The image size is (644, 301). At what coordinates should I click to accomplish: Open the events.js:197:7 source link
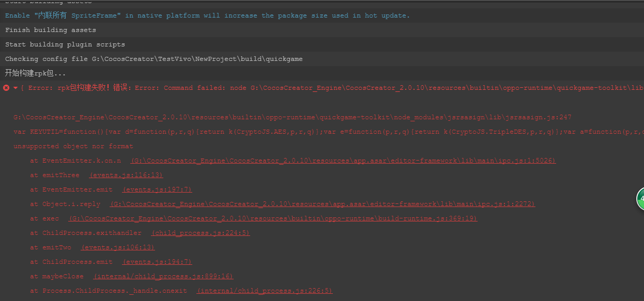click(157, 189)
